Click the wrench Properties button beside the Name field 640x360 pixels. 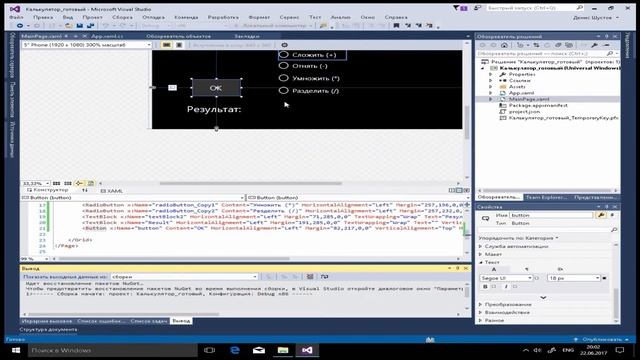coord(601,215)
